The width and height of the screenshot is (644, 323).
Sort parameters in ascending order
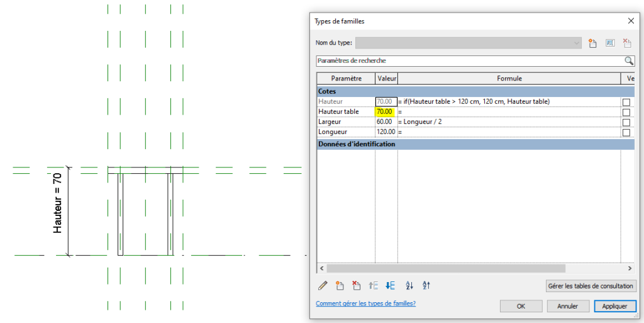point(409,286)
